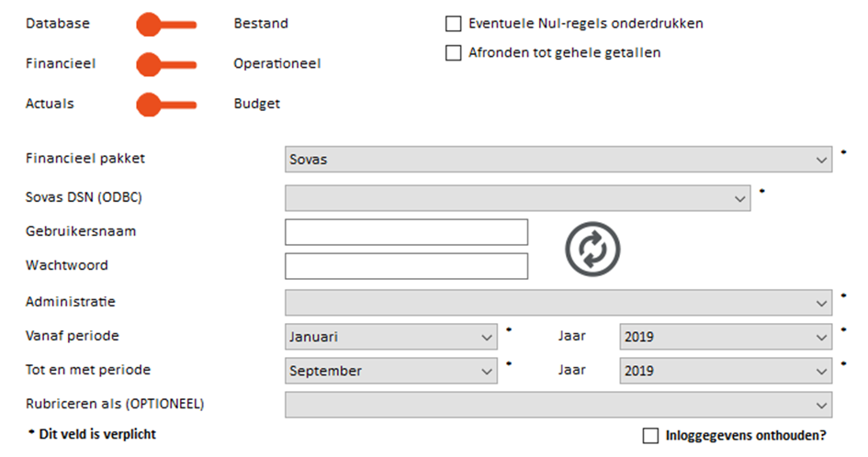
Task: Select the Bestand option label
Action: point(261,23)
